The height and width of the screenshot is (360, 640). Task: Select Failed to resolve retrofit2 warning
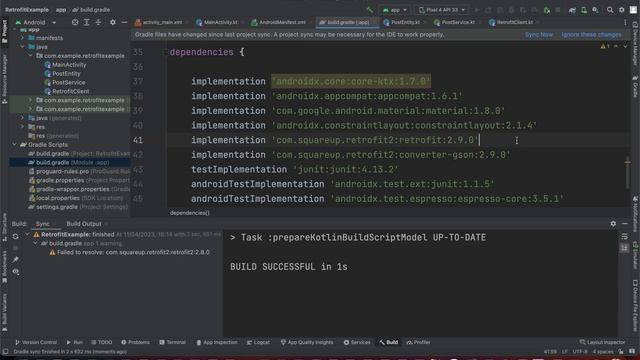click(129, 252)
